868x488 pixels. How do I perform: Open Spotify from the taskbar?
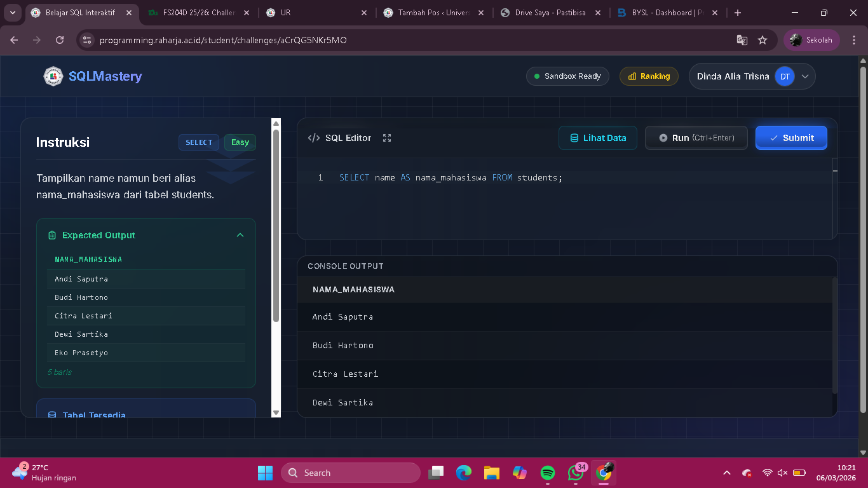click(x=548, y=473)
